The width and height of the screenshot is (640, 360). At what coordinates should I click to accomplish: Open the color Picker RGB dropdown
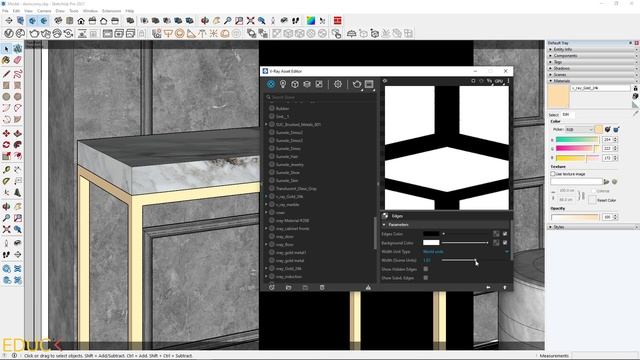point(579,129)
